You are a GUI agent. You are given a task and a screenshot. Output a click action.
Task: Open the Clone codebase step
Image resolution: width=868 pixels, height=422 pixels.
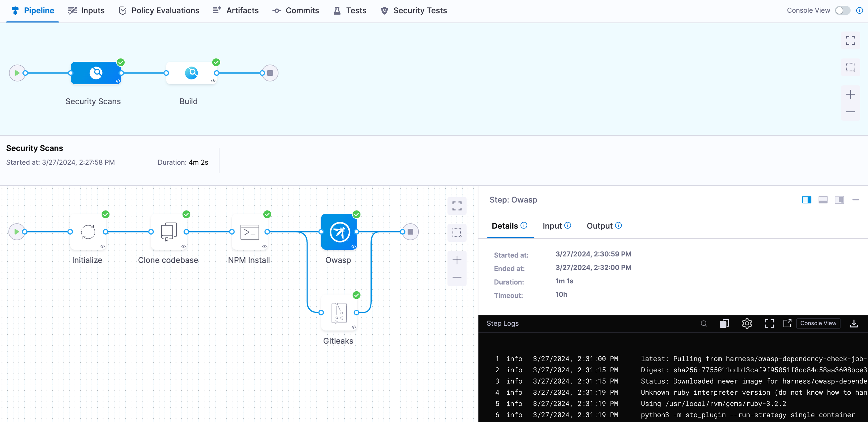pos(169,232)
